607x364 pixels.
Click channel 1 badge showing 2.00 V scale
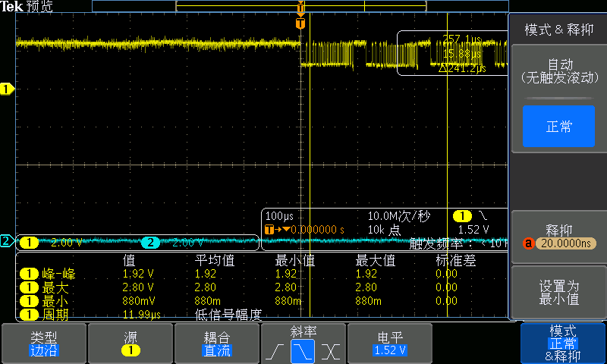[x=29, y=243]
